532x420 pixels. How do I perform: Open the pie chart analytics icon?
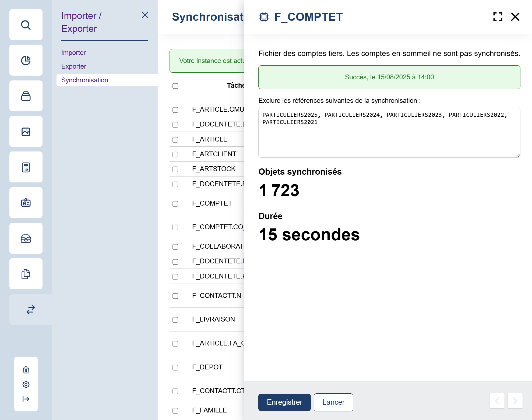click(26, 60)
